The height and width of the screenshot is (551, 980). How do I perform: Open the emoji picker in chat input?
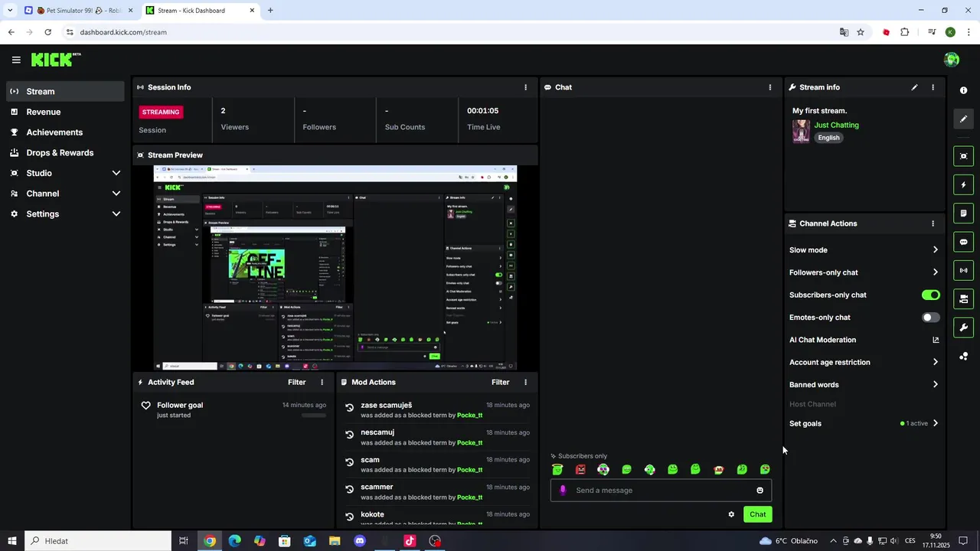click(760, 491)
